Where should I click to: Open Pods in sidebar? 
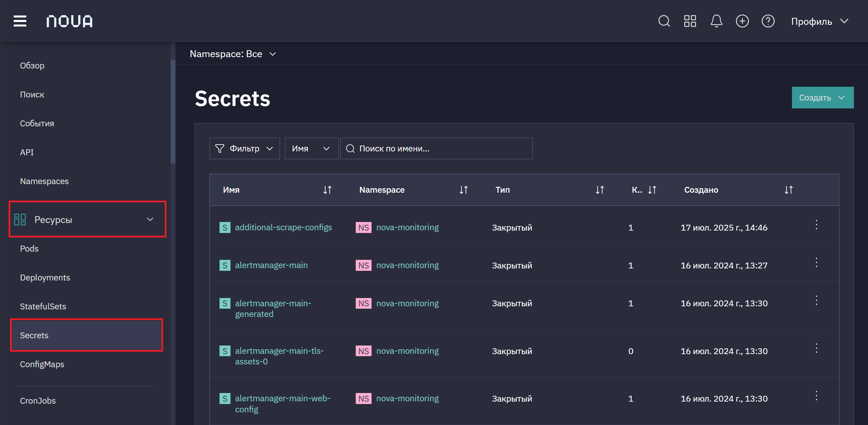29,248
